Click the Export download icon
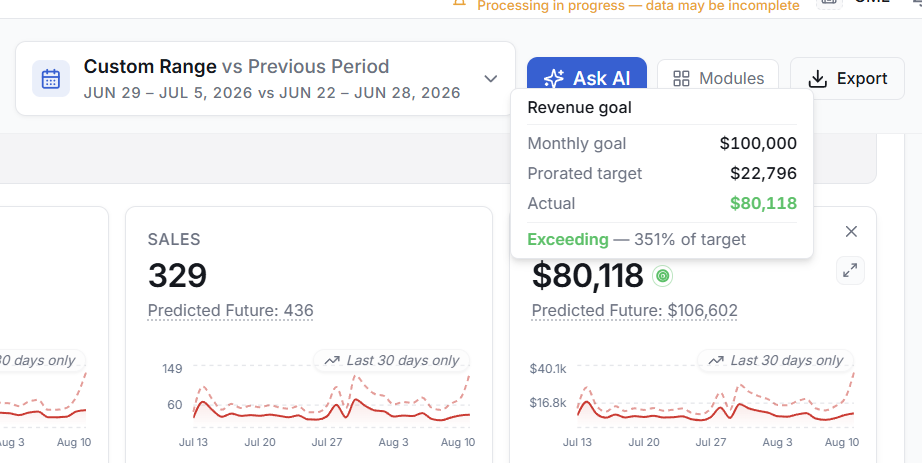The image size is (922, 463). [x=817, y=79]
